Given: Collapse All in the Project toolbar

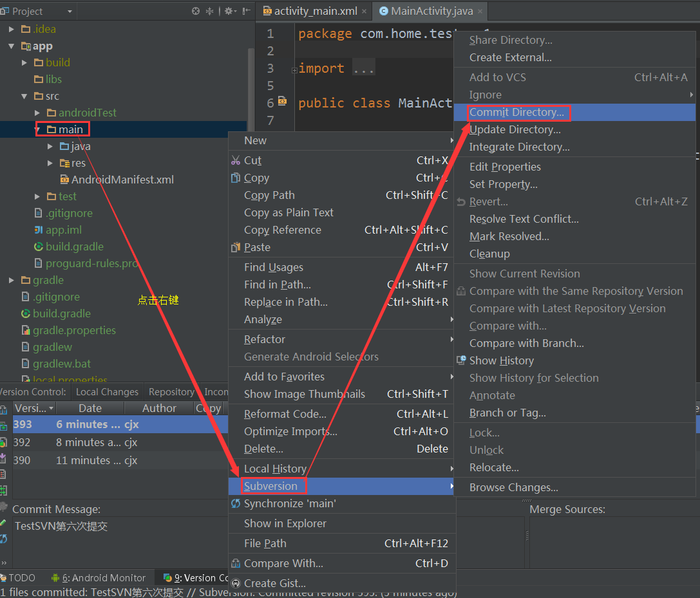Looking at the screenshot, I should click(x=210, y=12).
